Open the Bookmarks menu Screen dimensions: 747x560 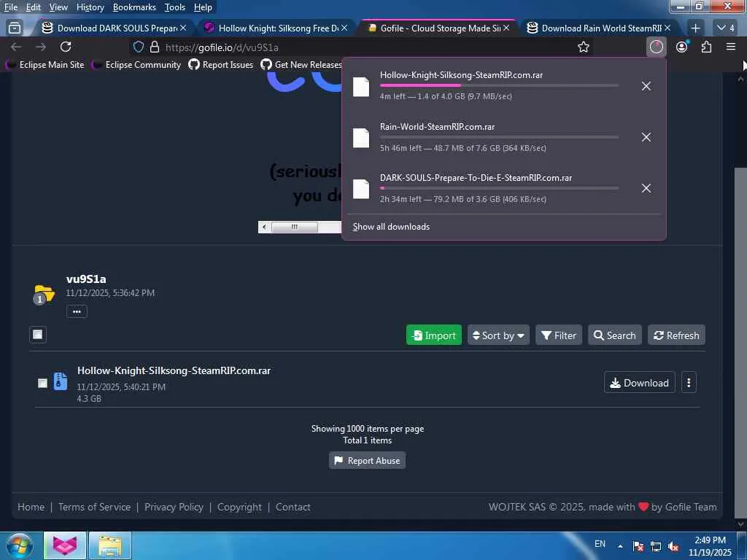pyautogui.click(x=134, y=7)
